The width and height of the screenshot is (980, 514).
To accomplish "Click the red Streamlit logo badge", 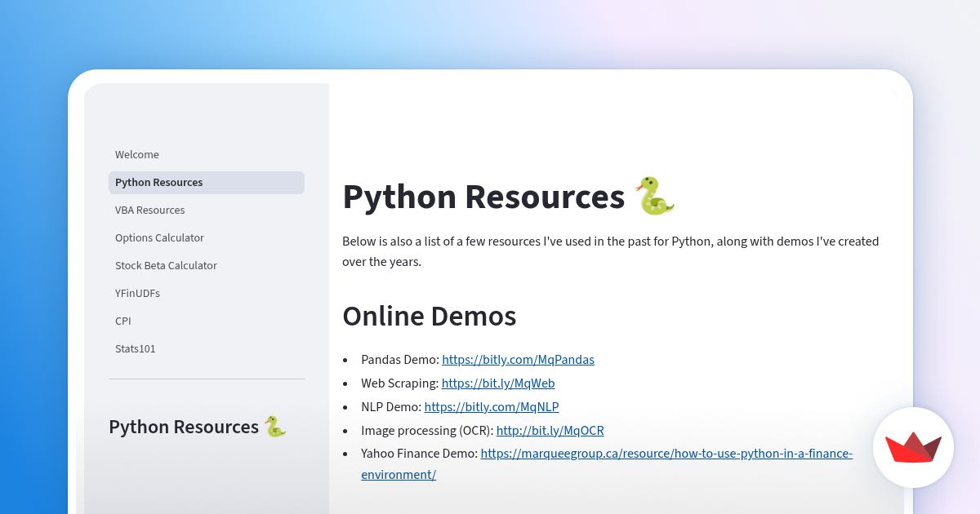I will click(x=913, y=448).
